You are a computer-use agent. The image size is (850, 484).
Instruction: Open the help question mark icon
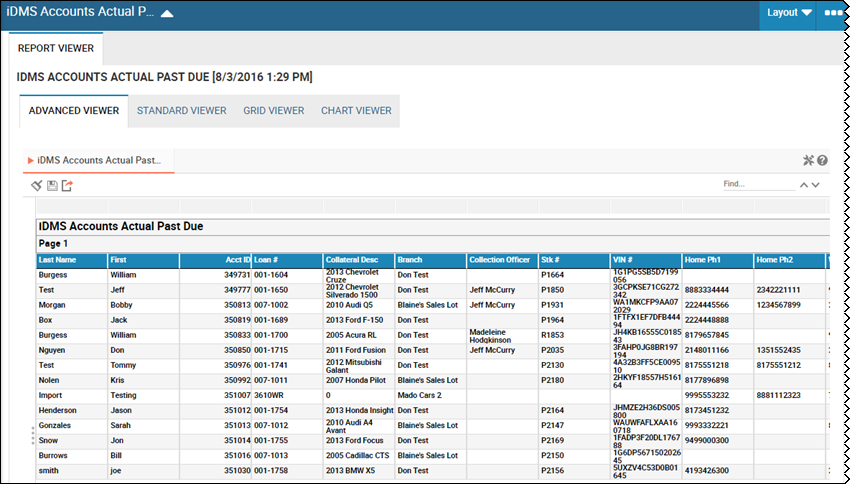822,160
